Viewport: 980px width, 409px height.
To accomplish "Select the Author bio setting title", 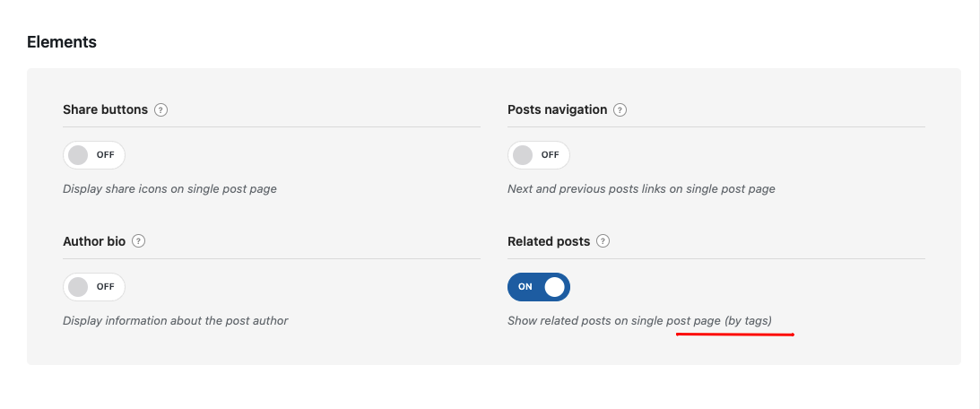I will 94,241.
